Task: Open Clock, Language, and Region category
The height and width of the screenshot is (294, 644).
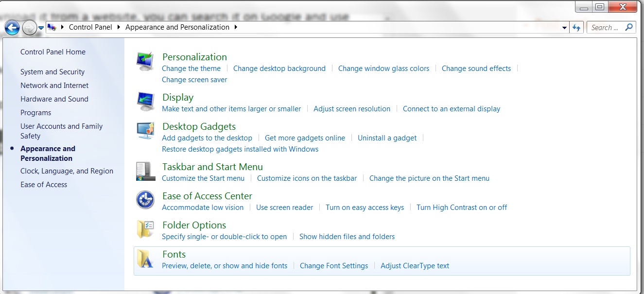Action: (x=67, y=171)
